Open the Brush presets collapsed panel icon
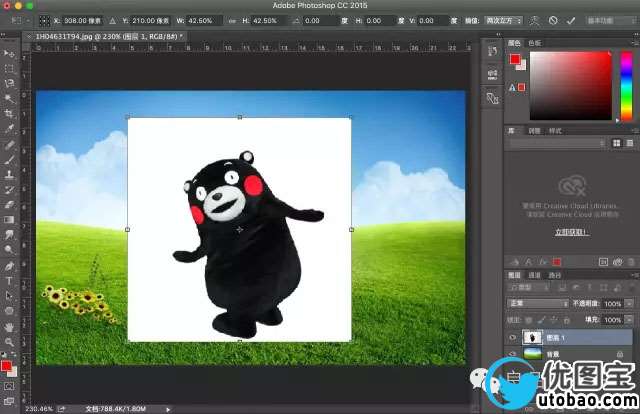This screenshot has width=640, height=414. [x=492, y=98]
